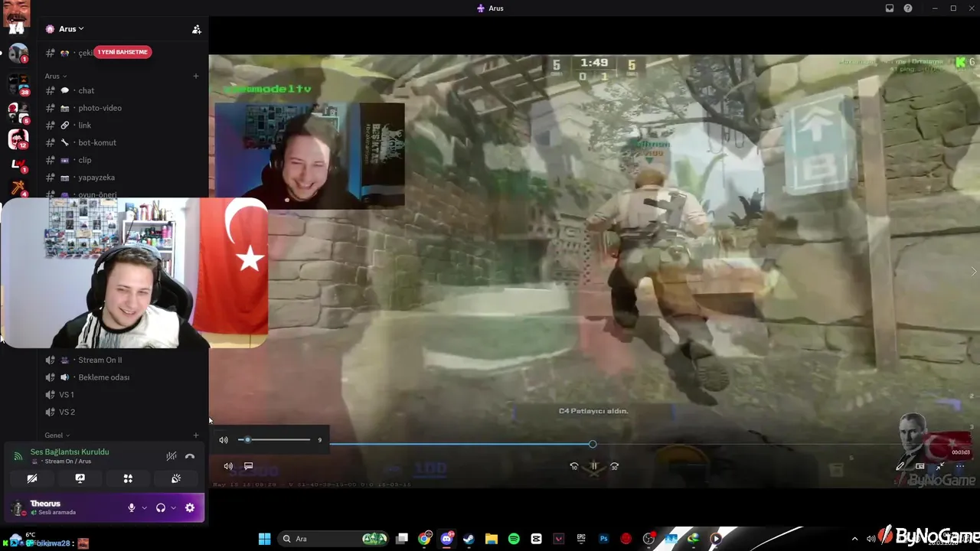Image resolution: width=980 pixels, height=551 pixels.
Task: Click the taskbar Ara search box
Action: [333, 539]
